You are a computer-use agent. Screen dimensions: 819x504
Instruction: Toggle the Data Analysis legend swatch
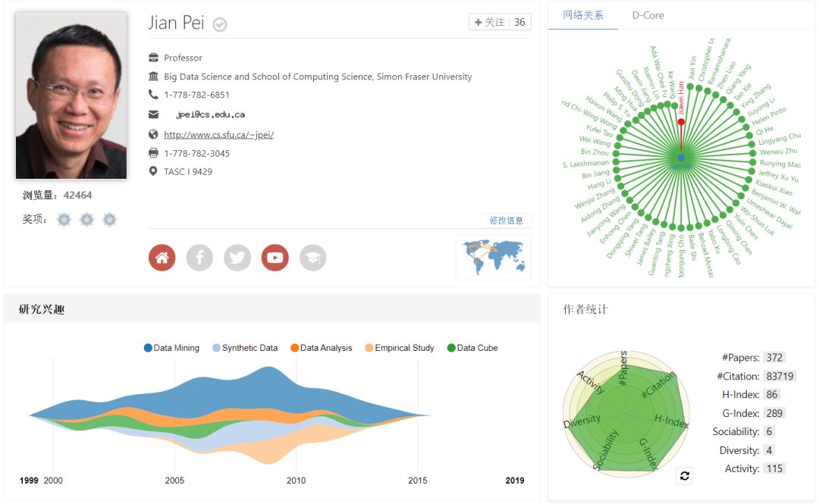pyautogui.click(x=295, y=348)
